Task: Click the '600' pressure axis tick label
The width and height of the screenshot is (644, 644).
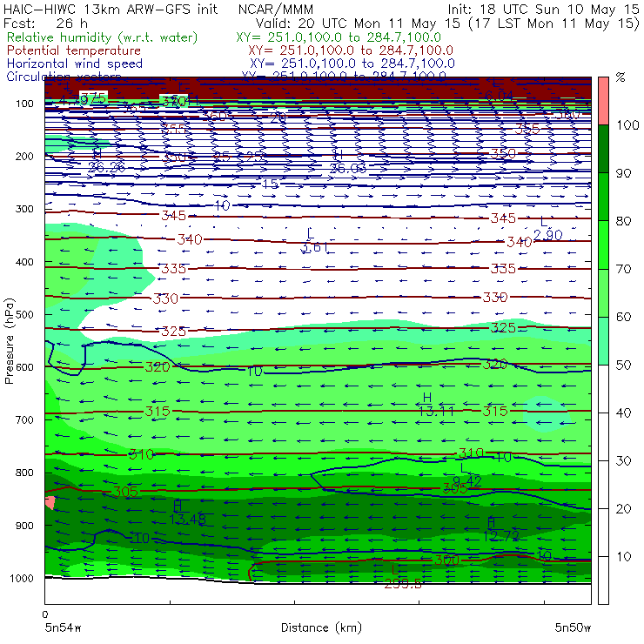Action: pos(24,366)
